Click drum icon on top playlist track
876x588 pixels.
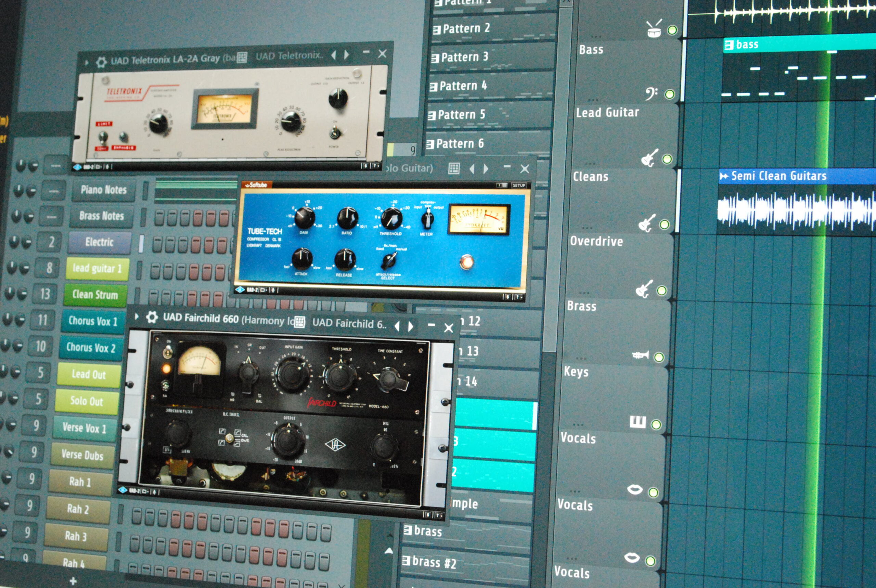point(654,29)
